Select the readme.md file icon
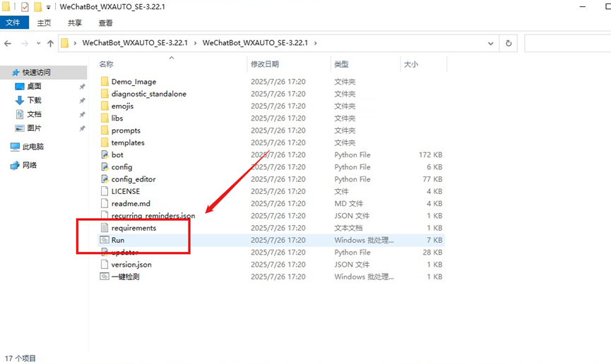Image resolution: width=611 pixels, height=364 pixels. 105,203
